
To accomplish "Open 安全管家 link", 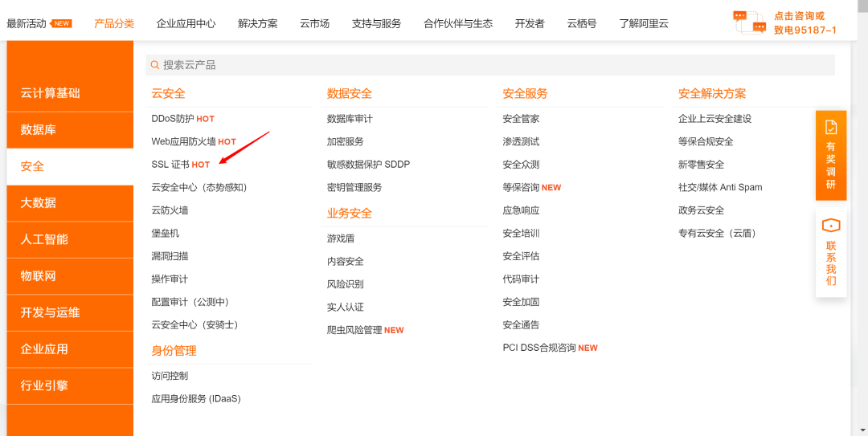I will [521, 119].
